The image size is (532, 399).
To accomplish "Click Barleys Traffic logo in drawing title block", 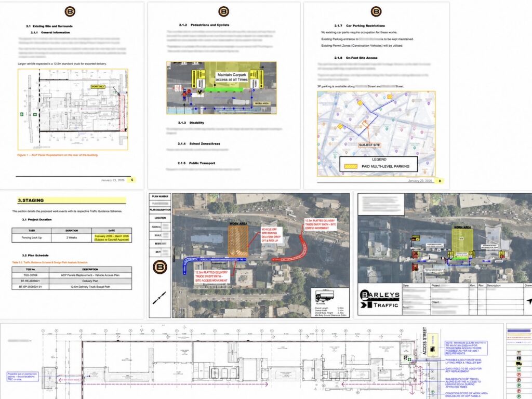I will (x=379, y=299).
